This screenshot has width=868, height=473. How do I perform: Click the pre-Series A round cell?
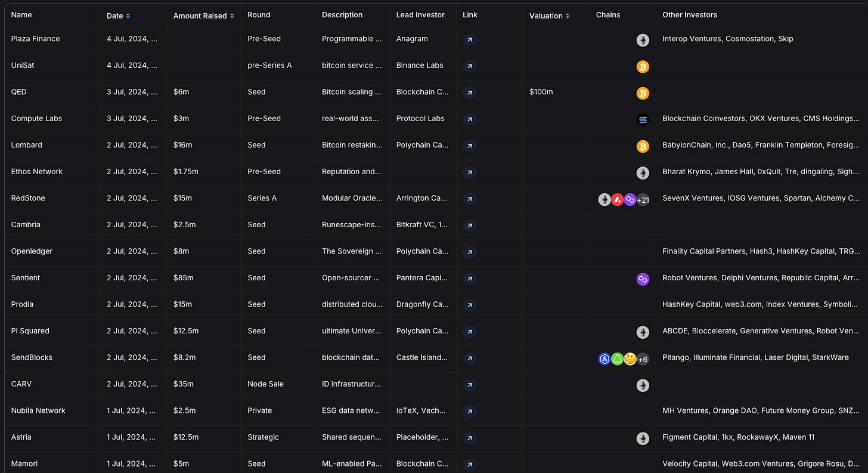(269, 66)
